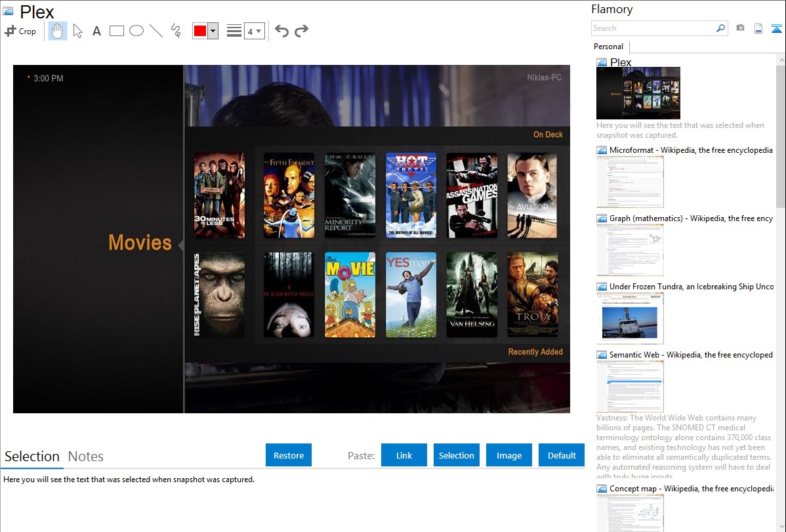
Task: Open the Microformat Wikipedia snapshot thumbnail
Action: [630, 182]
